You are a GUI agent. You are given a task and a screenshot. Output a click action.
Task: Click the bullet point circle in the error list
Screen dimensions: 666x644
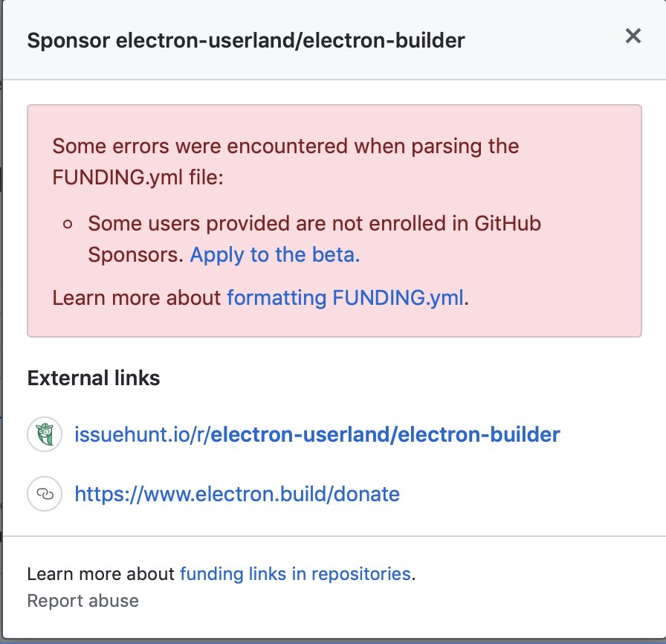(x=69, y=223)
